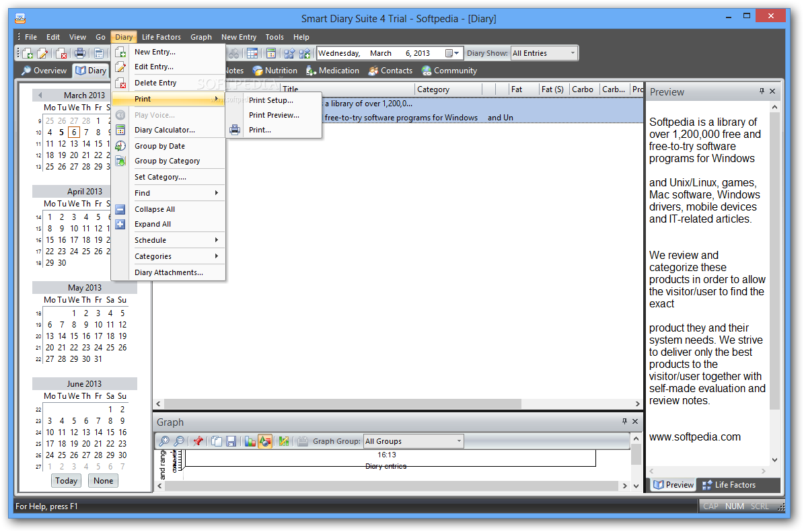
Task: Click the expand groups toolbar icon
Action: (305, 53)
